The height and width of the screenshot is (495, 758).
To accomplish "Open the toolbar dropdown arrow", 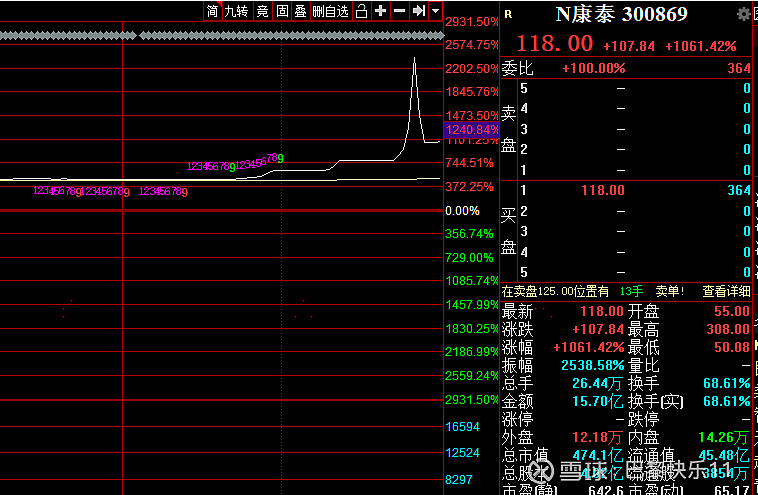I will pos(436,11).
